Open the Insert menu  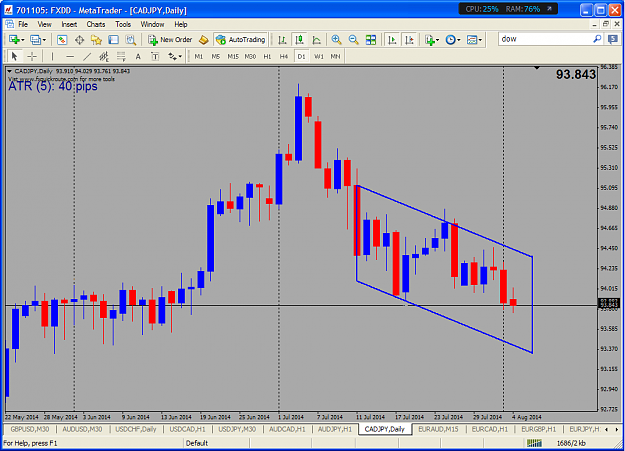(69, 24)
